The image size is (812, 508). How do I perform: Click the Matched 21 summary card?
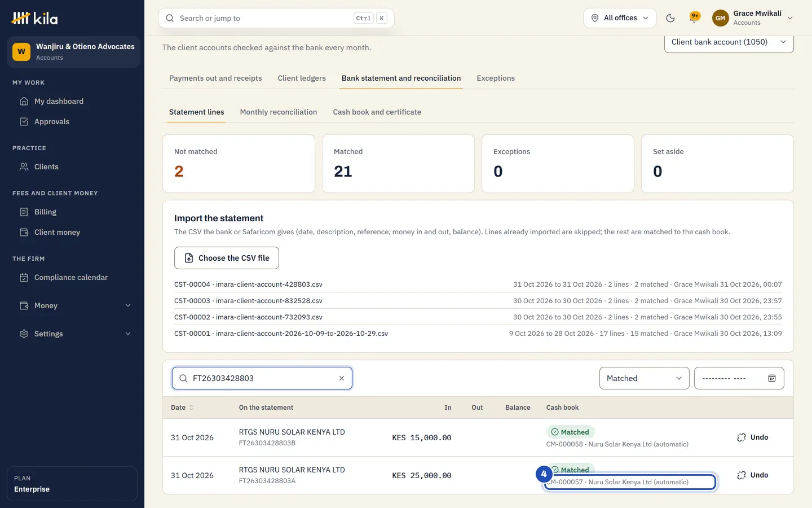pos(398,164)
